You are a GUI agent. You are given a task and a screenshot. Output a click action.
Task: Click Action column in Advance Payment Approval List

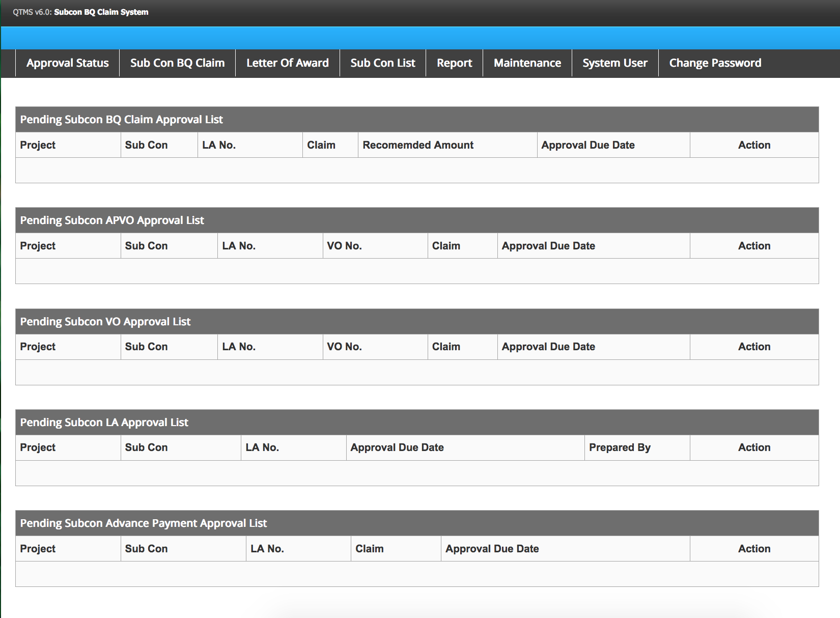pyautogui.click(x=754, y=549)
